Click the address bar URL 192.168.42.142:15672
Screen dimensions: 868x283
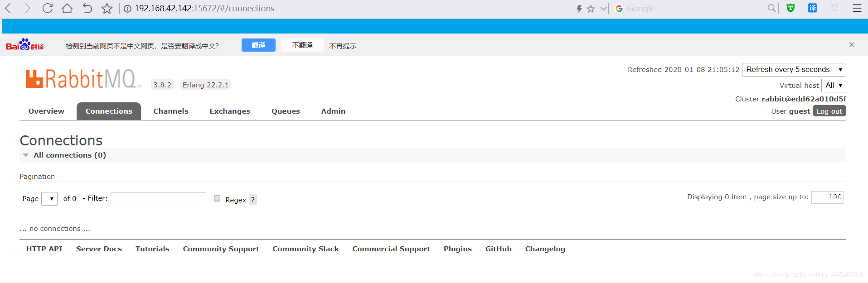point(204,9)
